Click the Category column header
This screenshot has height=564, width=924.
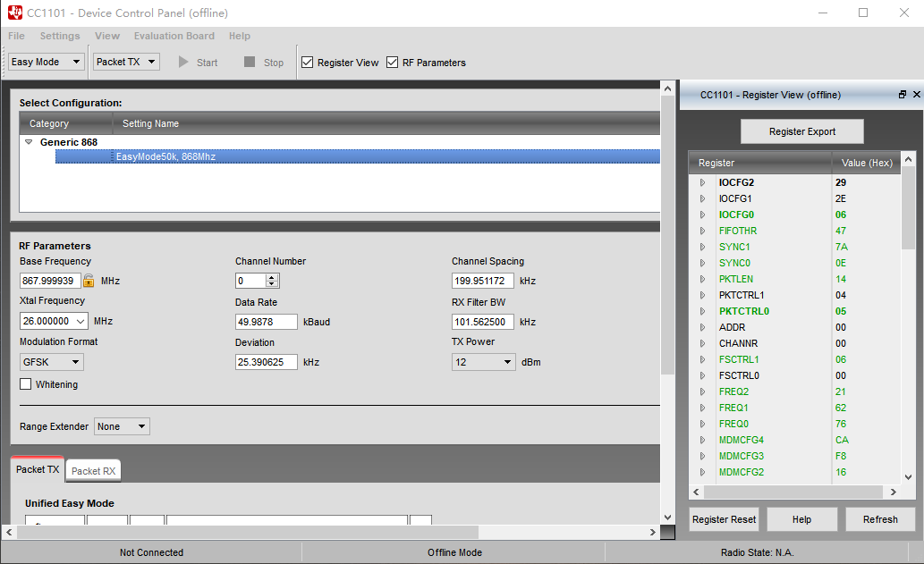[x=66, y=123]
